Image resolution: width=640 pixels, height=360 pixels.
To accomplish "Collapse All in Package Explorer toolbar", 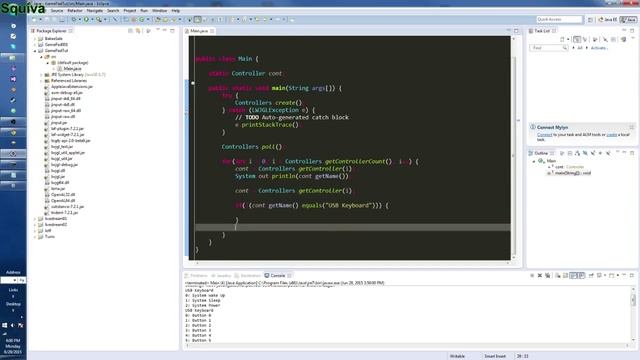I will (x=130, y=31).
